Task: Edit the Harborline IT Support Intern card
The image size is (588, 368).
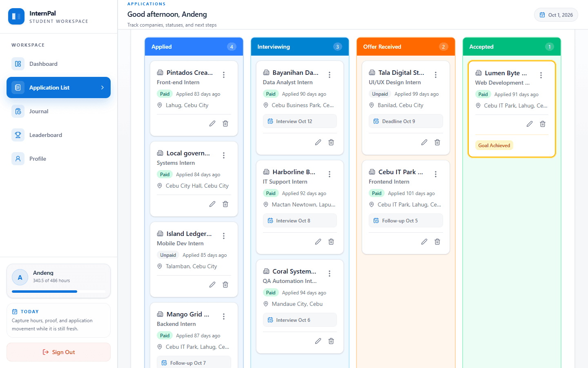Action: (318, 242)
